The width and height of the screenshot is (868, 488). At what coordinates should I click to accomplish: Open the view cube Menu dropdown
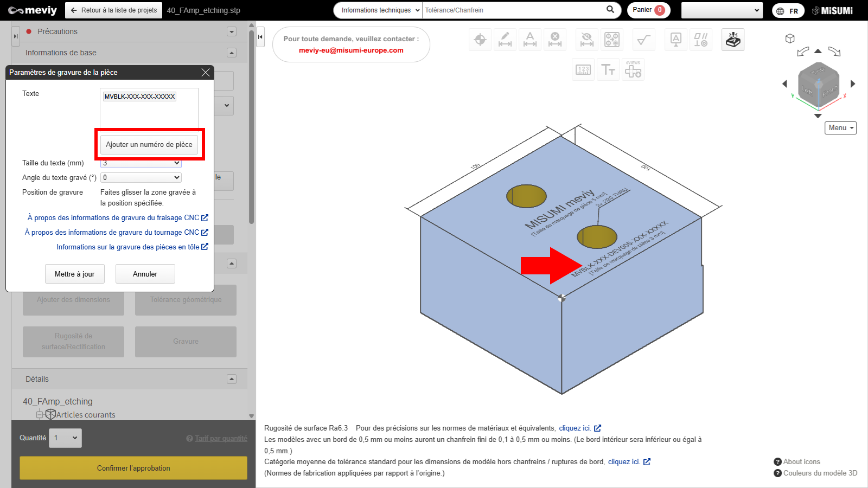840,128
